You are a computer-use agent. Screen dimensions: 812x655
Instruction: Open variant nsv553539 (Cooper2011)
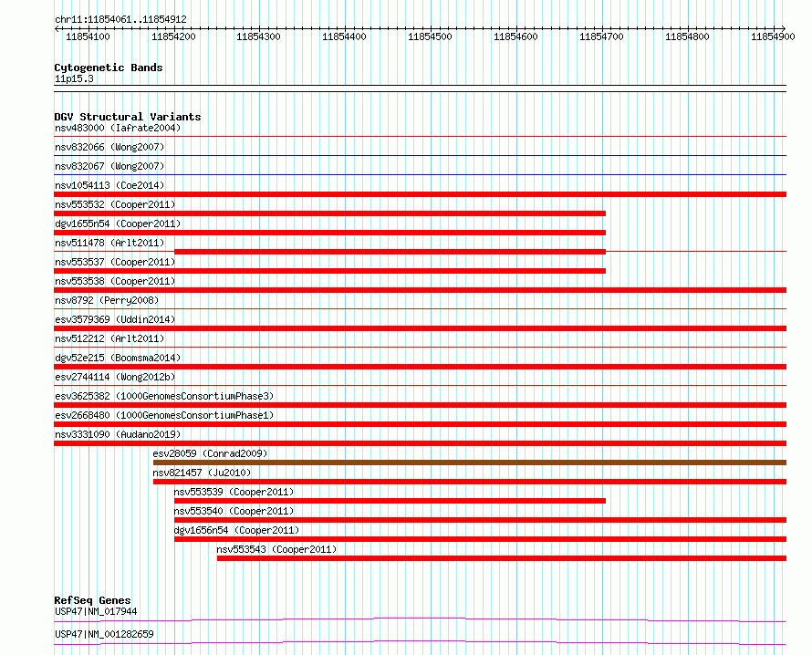[x=234, y=492]
